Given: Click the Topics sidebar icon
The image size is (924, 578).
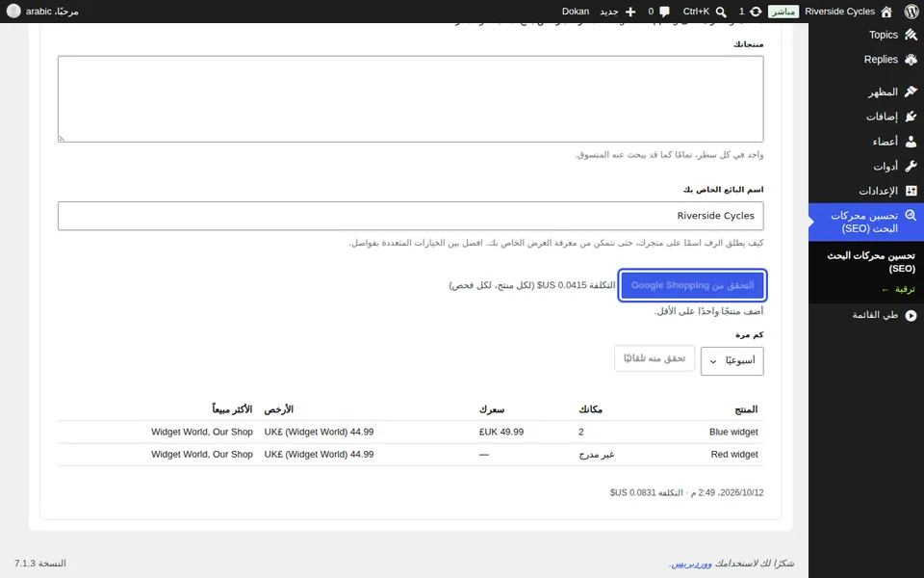Looking at the screenshot, I should coord(911,35).
